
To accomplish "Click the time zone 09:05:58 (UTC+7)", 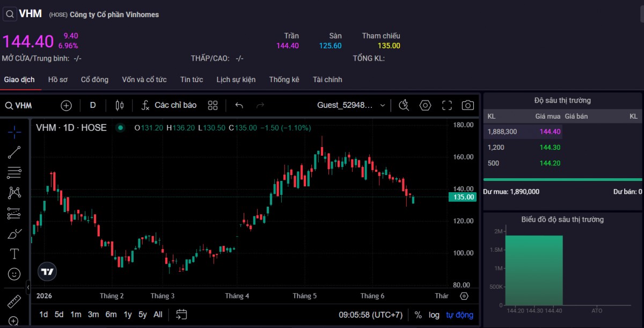I will tap(370, 315).
